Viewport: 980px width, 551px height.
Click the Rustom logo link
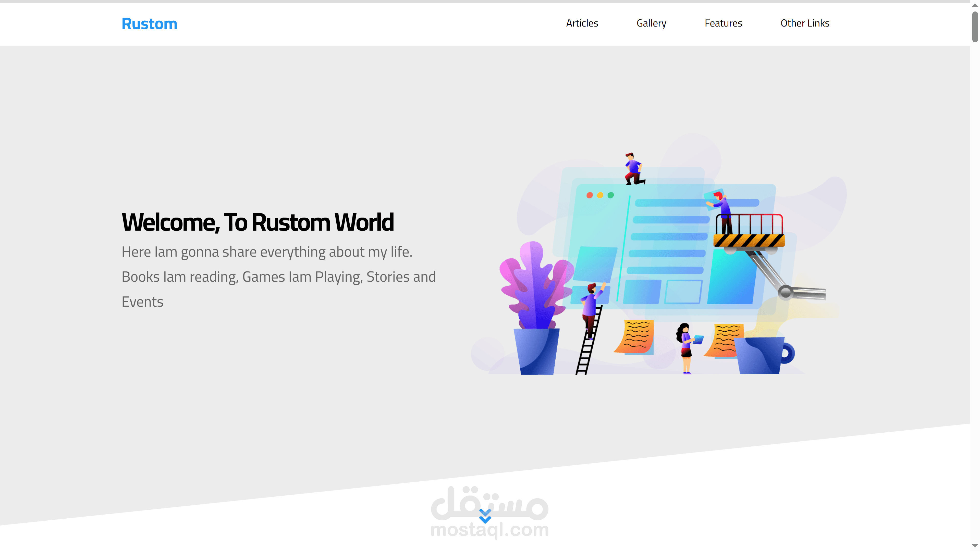(149, 23)
